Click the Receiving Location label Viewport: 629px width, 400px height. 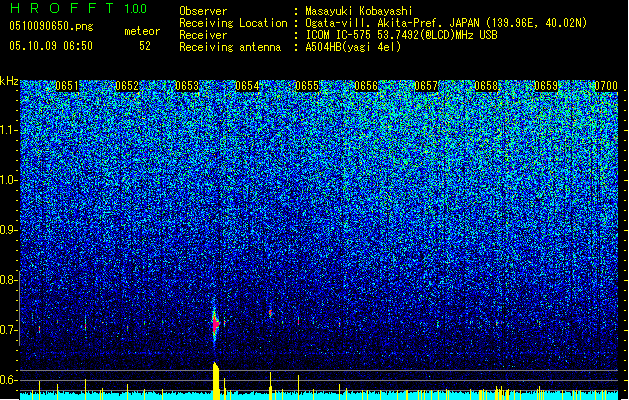click(233, 23)
